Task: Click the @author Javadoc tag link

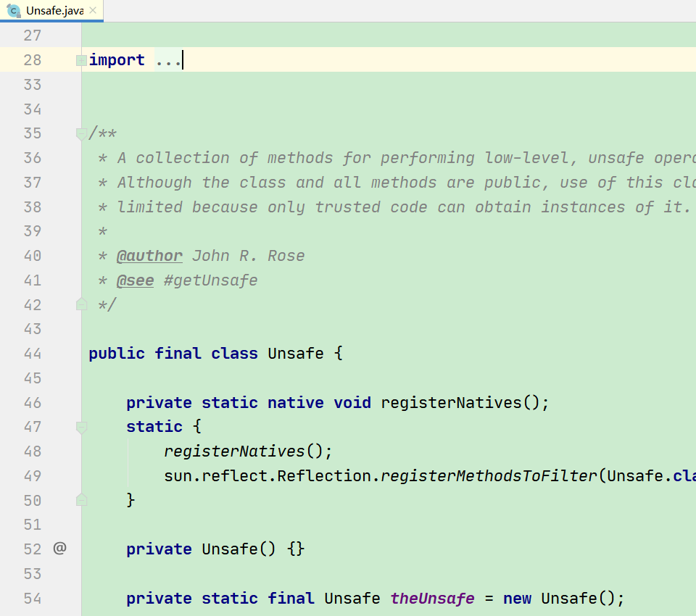Action: point(149,255)
